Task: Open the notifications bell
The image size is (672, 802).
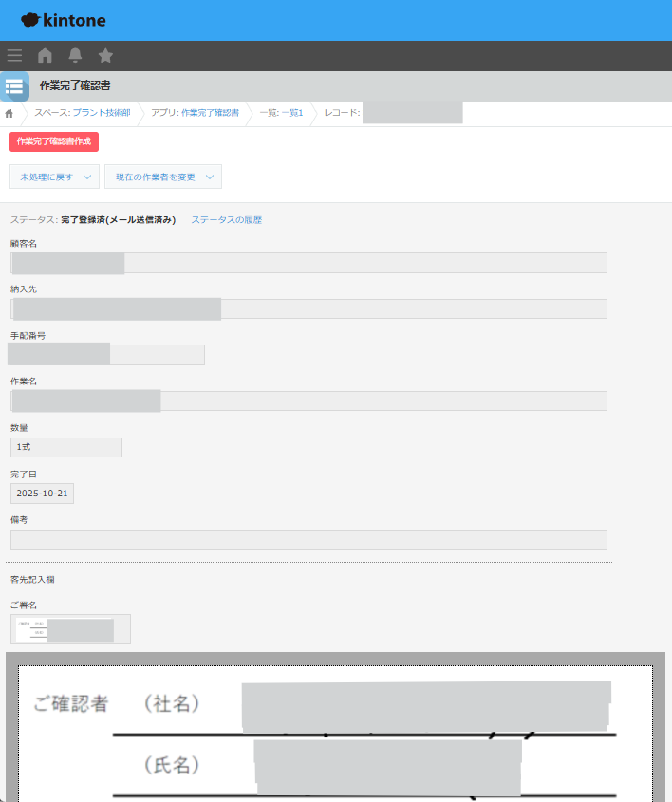Action: pos(75,56)
